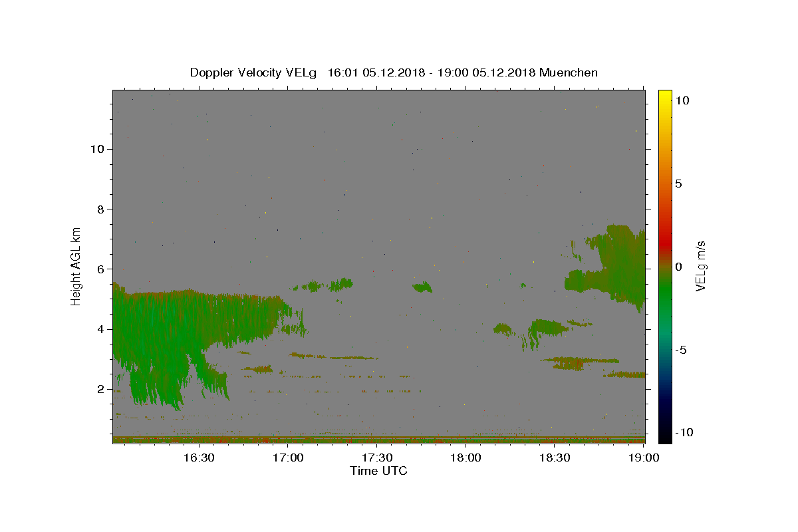
Task: Click the colorbar value label 5
Action: pyautogui.click(x=678, y=184)
